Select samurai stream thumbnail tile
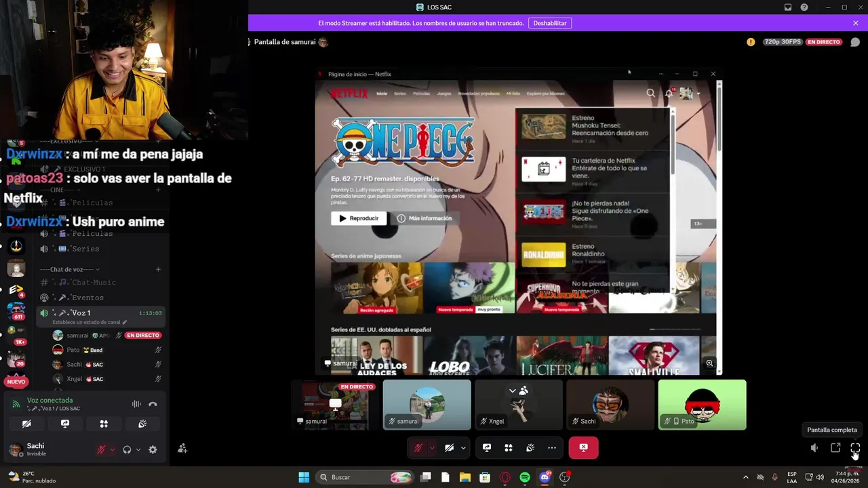 335,405
